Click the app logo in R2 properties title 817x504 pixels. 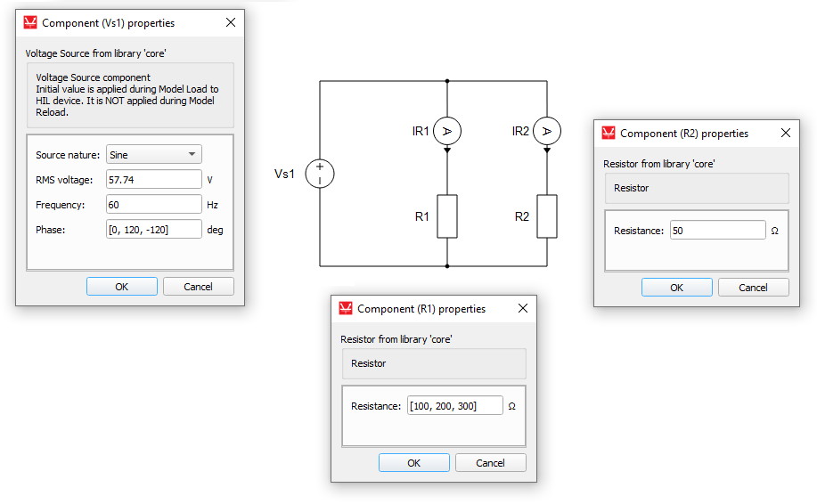click(609, 134)
